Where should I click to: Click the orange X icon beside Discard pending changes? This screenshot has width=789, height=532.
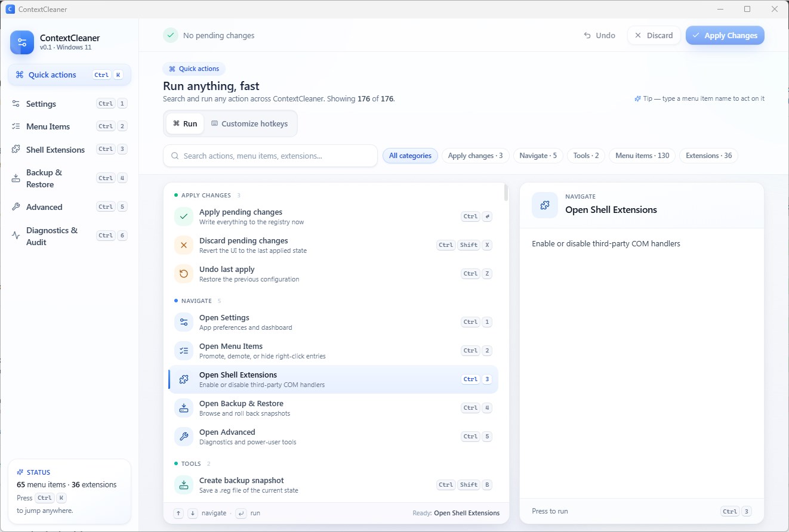(184, 245)
